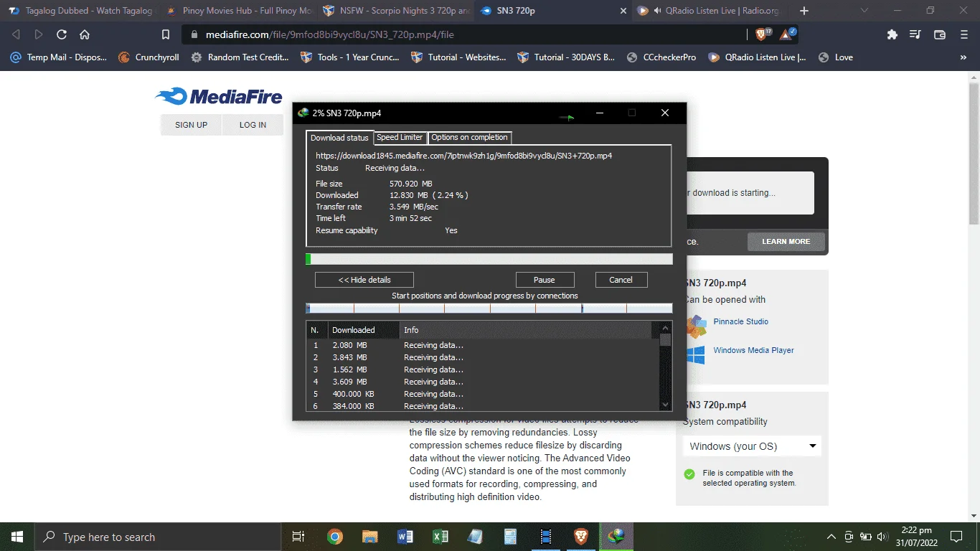The image size is (980, 551).
Task: Switch to the Speed Limiter tab
Action: 400,138
